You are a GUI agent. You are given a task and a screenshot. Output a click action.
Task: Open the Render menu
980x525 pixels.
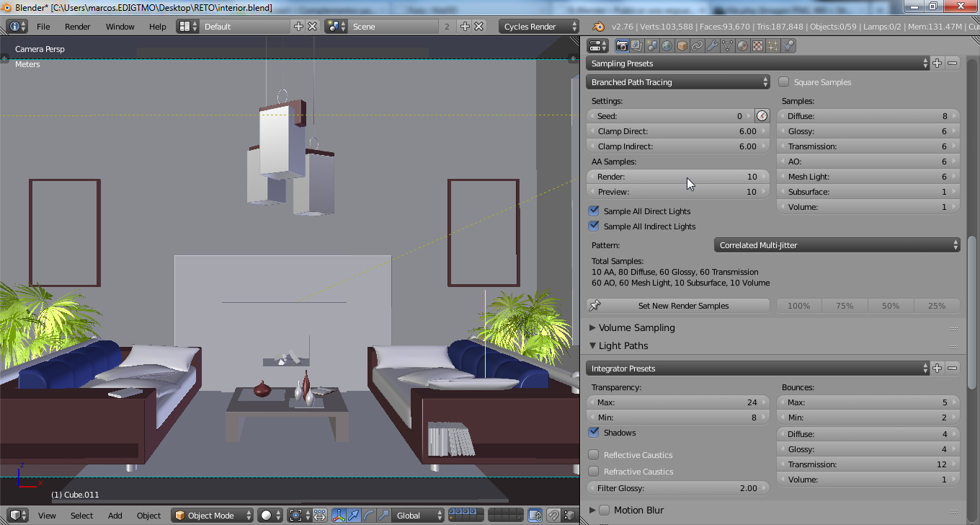click(78, 27)
